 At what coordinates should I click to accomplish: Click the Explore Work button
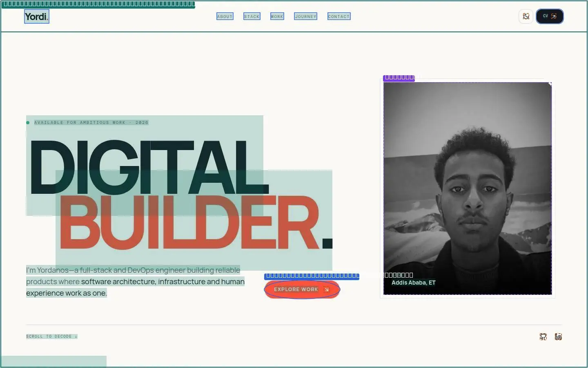302,289
